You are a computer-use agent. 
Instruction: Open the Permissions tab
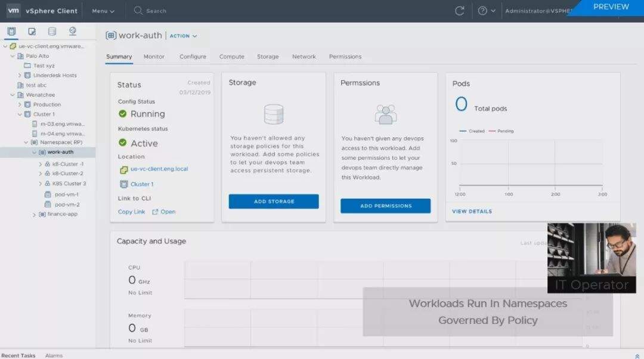coord(345,57)
